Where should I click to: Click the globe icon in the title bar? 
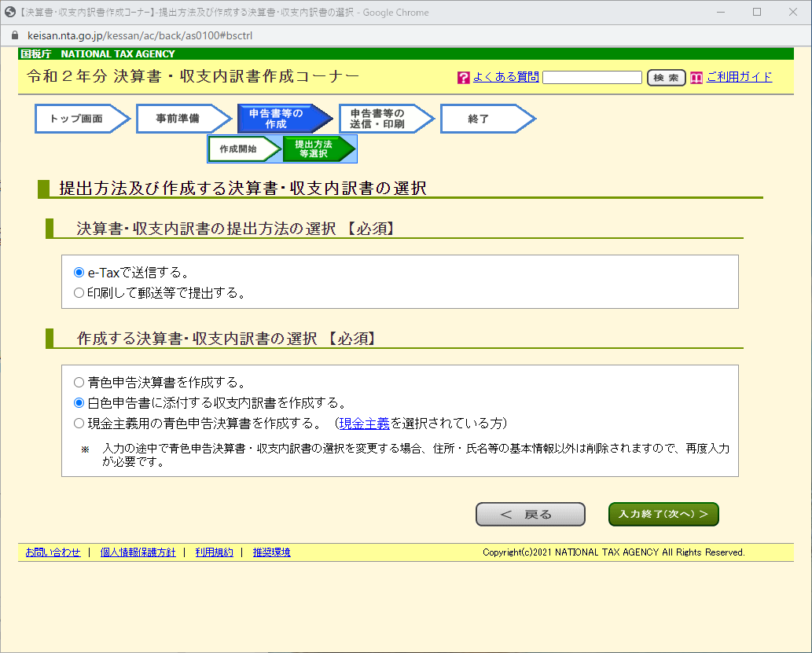pos(10,12)
